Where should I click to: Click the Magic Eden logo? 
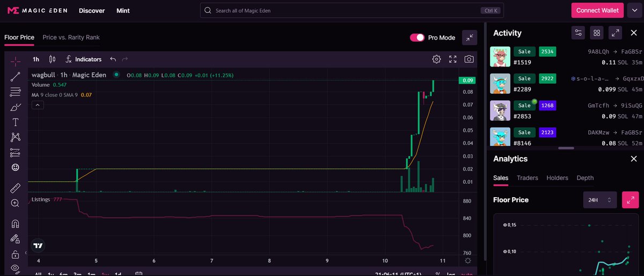(x=38, y=10)
